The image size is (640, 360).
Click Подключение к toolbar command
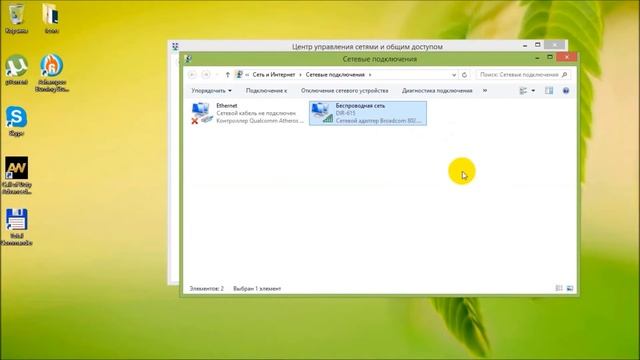click(x=266, y=91)
